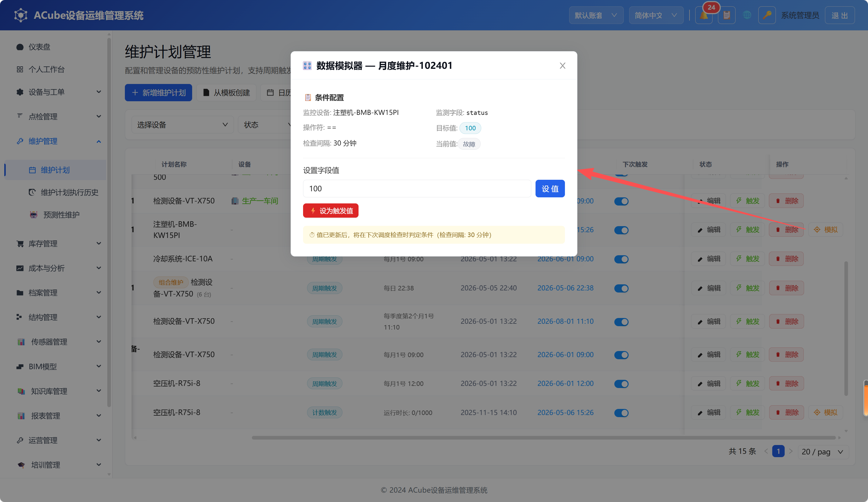Expand the 设备与工单 sidebar menu
The width and height of the screenshot is (868, 502).
coord(55,92)
